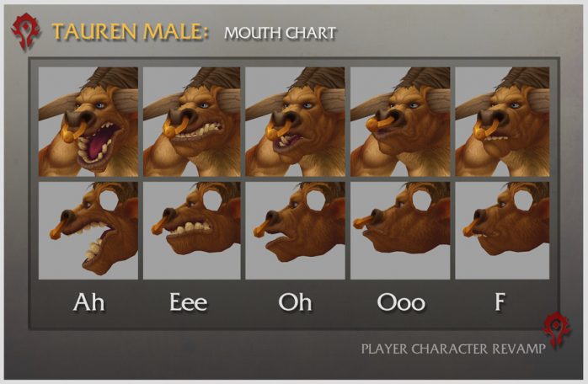
Task: Select the front-view Oh mouth thumbnail
Action: [x=295, y=122]
